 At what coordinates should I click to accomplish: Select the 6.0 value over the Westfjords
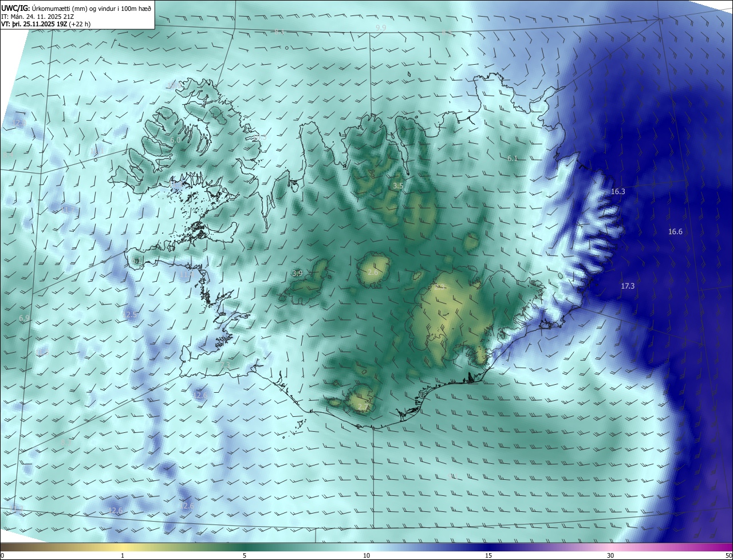[x=176, y=140]
